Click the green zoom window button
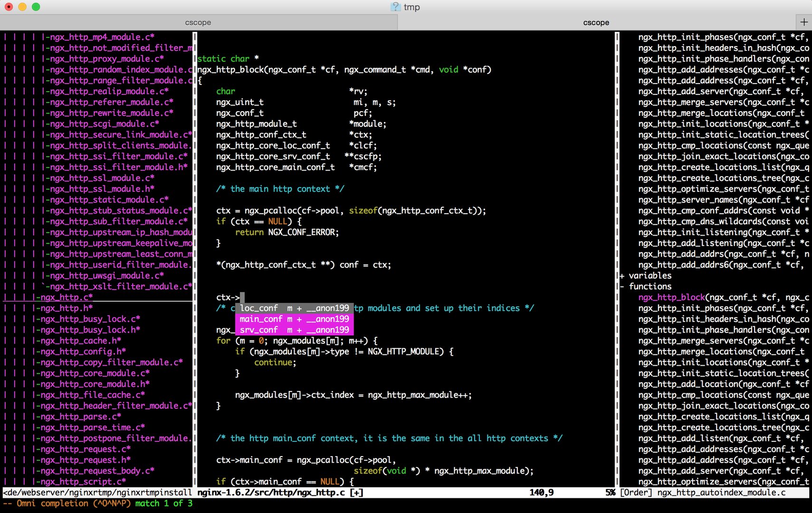The image size is (812, 513). tap(36, 7)
